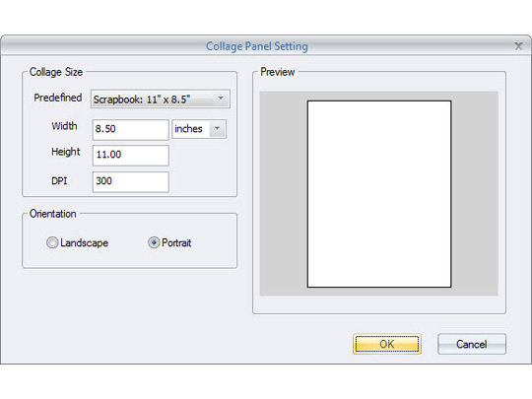This screenshot has width=532, height=399.
Task: Click the arrow icon of inches selector
Action: (217, 129)
